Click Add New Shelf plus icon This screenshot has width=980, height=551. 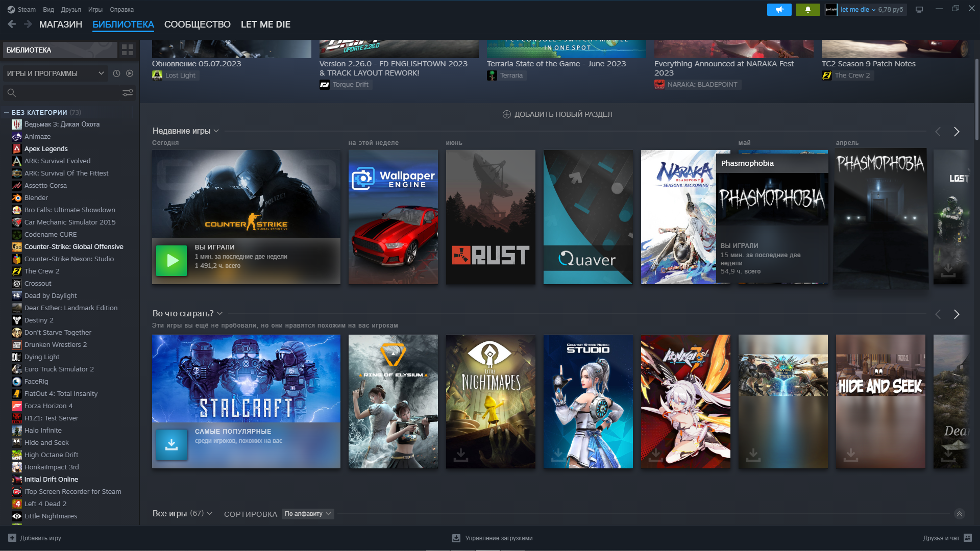click(507, 114)
